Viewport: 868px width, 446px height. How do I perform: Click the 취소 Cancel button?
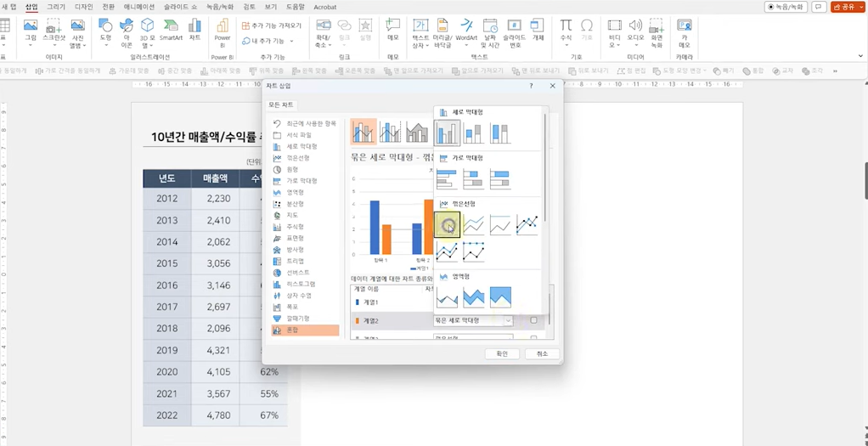point(542,353)
